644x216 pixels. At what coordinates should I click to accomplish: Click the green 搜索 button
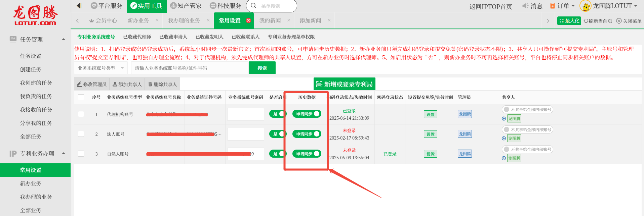tap(262, 68)
